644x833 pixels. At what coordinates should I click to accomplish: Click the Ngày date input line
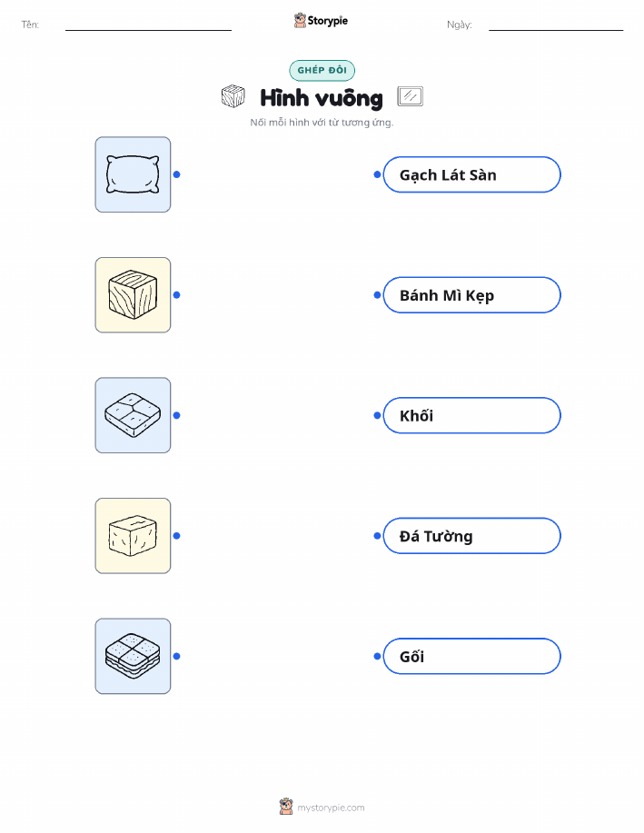[x=556, y=25]
